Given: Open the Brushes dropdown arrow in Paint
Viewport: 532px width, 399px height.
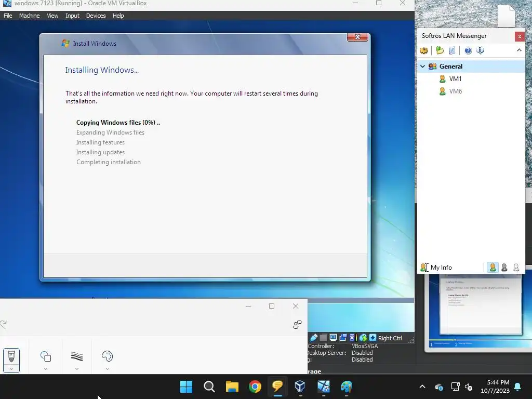Looking at the screenshot, I should [11, 369].
